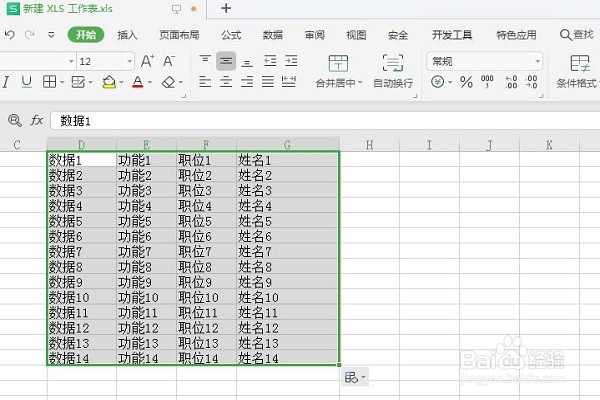The height and width of the screenshot is (400, 600).
Task: Open the 视图 ribbon tab
Action: click(x=356, y=35)
